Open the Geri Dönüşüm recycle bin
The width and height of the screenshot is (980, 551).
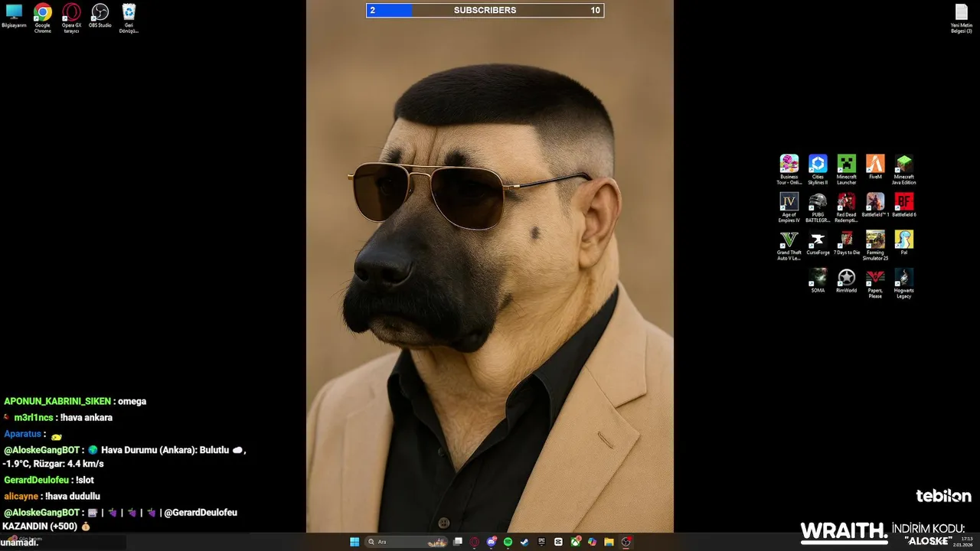129,18
